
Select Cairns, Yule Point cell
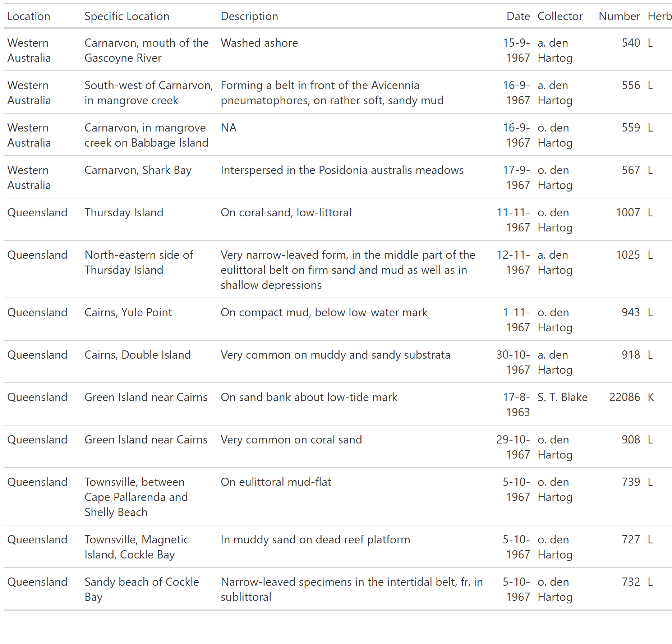coord(128,312)
